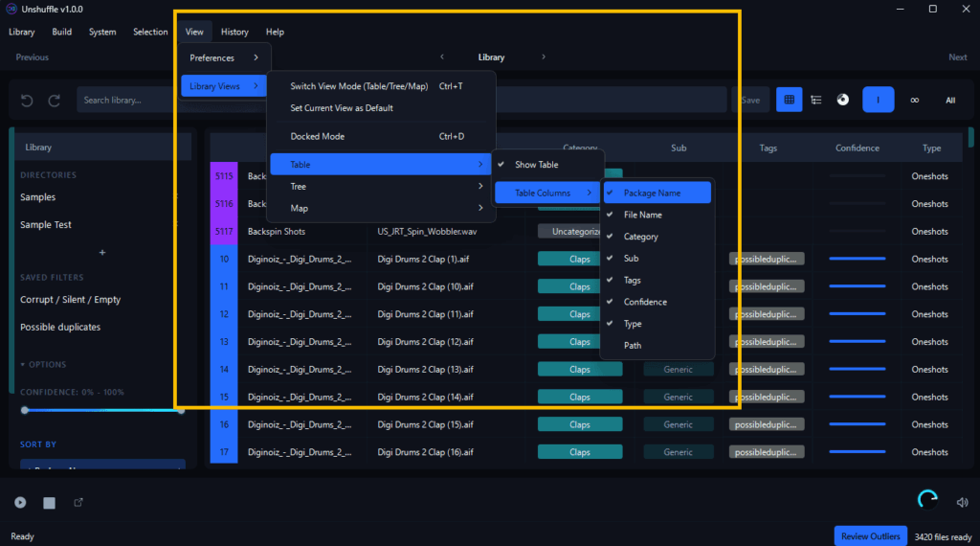The image size is (980, 546).
Task: Open the Build menu
Action: (x=62, y=32)
